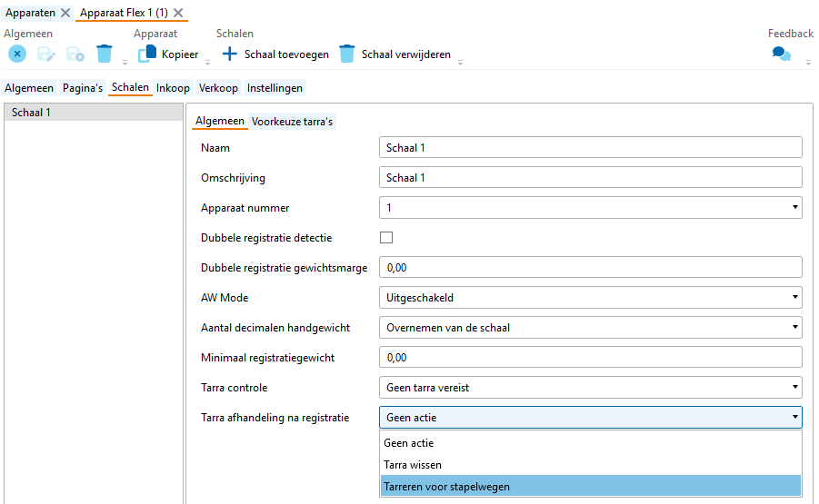This screenshot has width=819, height=504.
Task: Click Minimaal registratiegewicht field
Action: pos(591,358)
